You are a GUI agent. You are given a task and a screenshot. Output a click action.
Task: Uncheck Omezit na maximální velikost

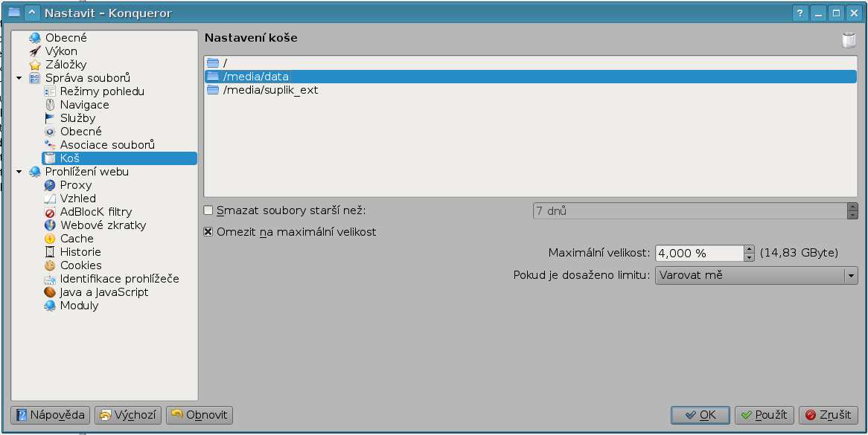click(x=208, y=232)
